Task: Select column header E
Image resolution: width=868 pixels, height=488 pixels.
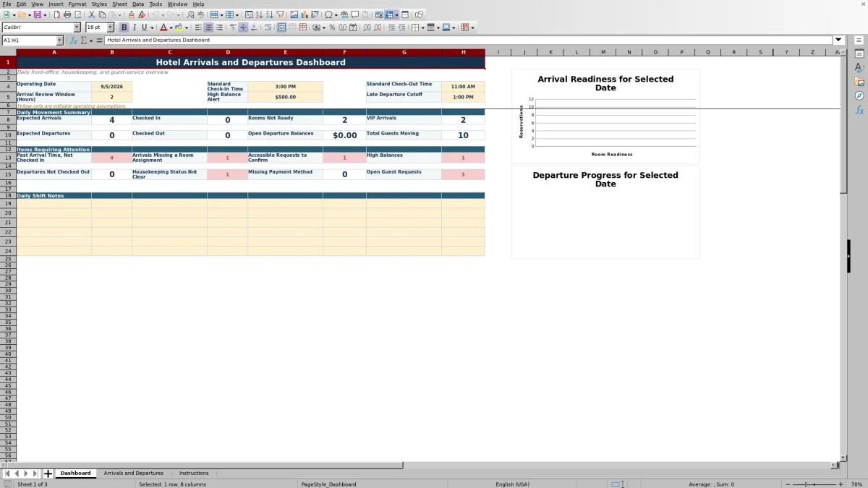Action: click(x=285, y=52)
